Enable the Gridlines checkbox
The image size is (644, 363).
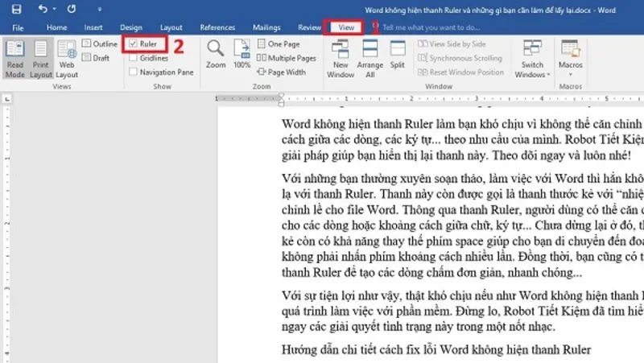133,58
